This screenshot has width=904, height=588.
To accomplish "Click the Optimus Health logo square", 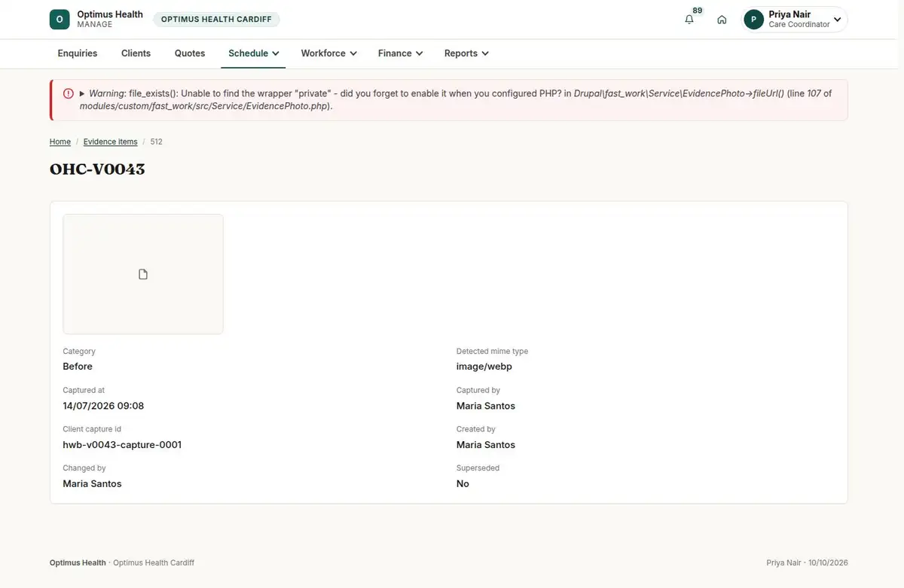I will point(60,20).
